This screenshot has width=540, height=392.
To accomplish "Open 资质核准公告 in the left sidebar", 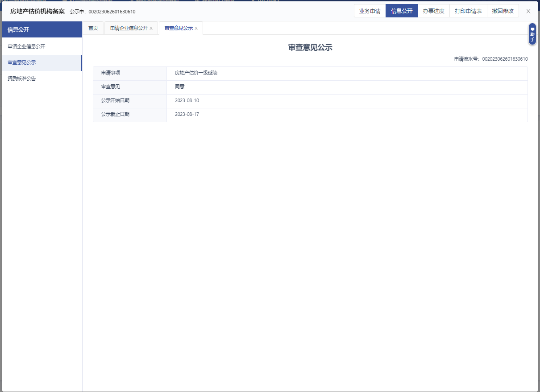I will coord(22,78).
